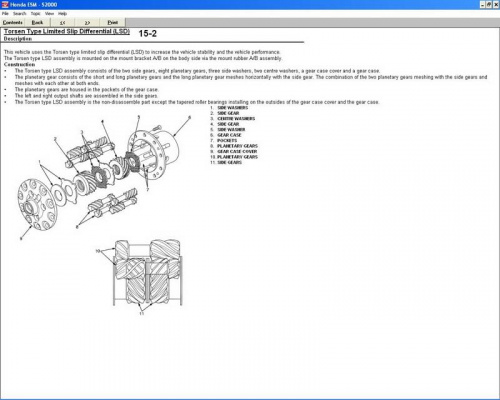Click the Contents toolbar button
Image resolution: width=500 pixels, height=400 pixels.
pos(13,22)
